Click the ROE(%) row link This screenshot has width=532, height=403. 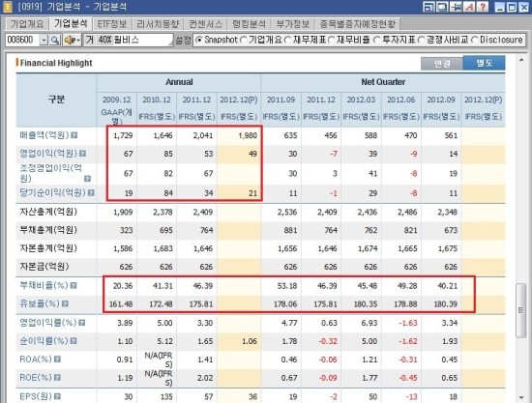(36, 377)
